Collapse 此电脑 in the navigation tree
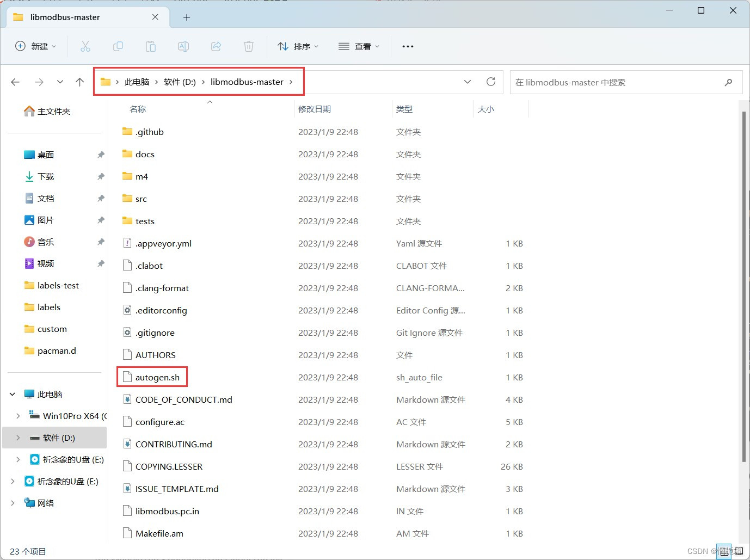Image resolution: width=750 pixels, height=560 pixels. (x=12, y=393)
